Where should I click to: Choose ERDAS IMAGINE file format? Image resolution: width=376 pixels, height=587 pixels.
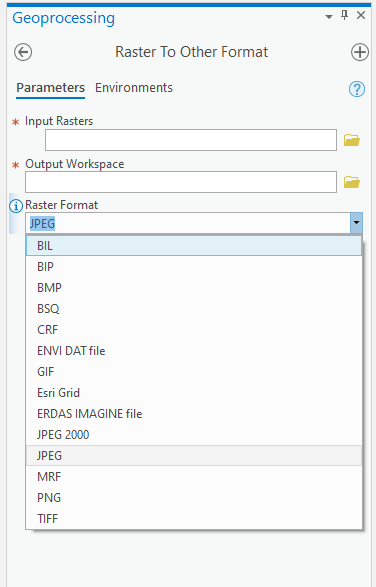click(194, 413)
